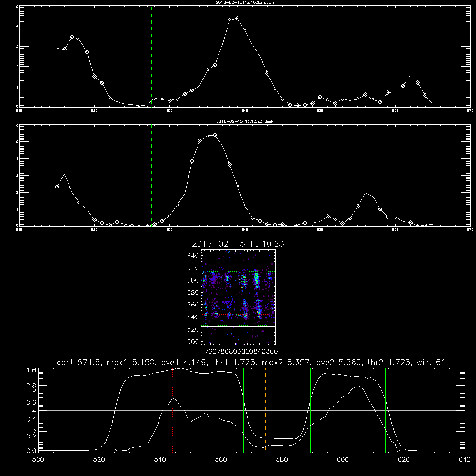Click the "580" x-axis label of bottom plot

[282, 460]
